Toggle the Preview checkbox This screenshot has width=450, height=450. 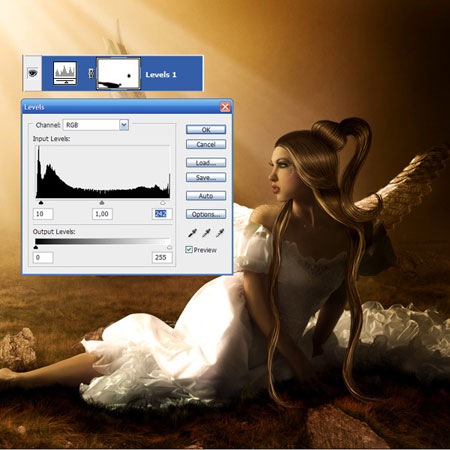click(x=189, y=250)
